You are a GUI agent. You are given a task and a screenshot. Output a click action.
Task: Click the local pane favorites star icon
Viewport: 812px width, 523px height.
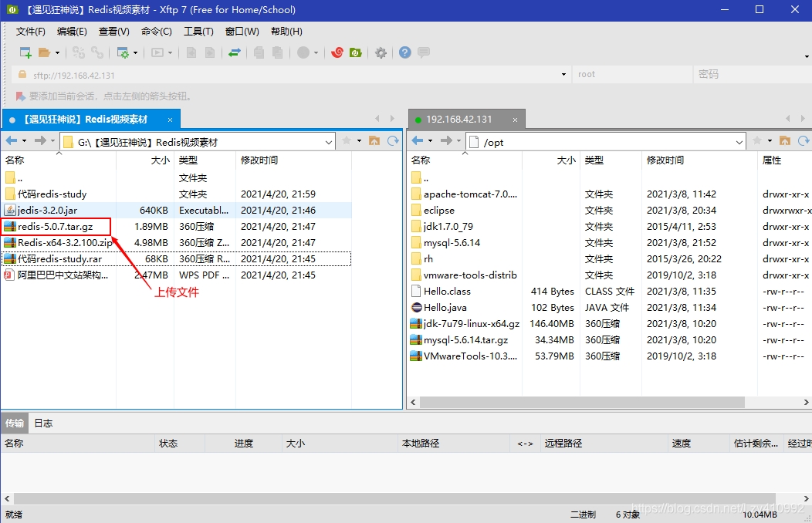[347, 140]
